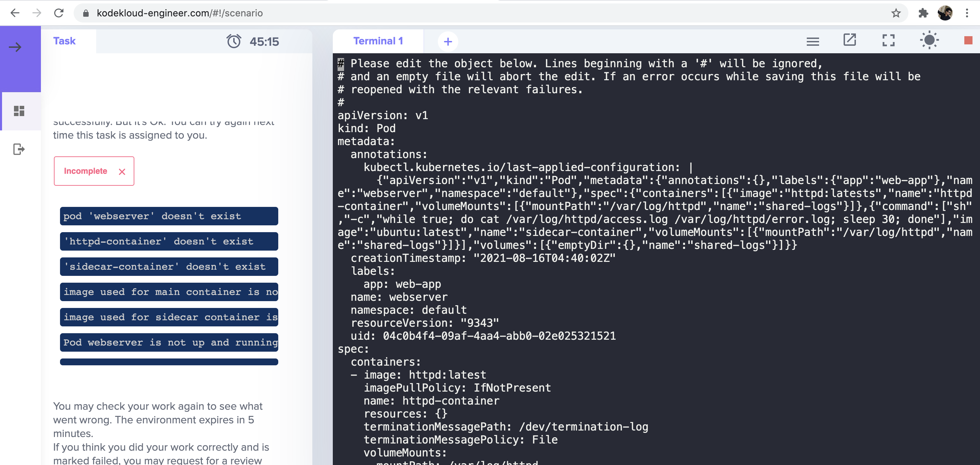Open the browser extensions puzzle icon
The height and width of the screenshot is (465, 980).
tap(923, 13)
